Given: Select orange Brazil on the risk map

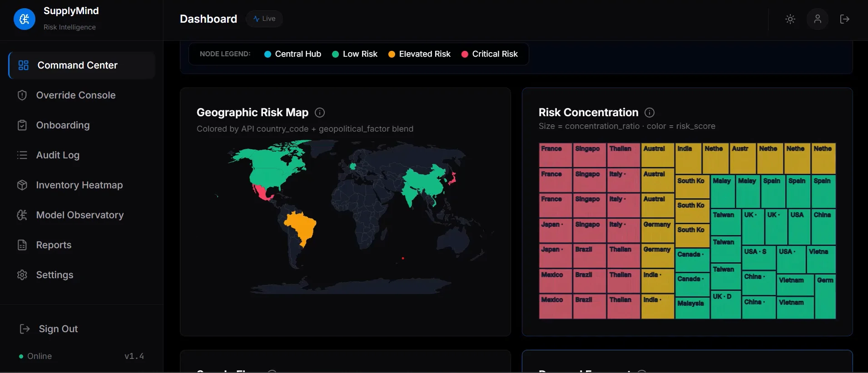Looking at the screenshot, I should [302, 227].
